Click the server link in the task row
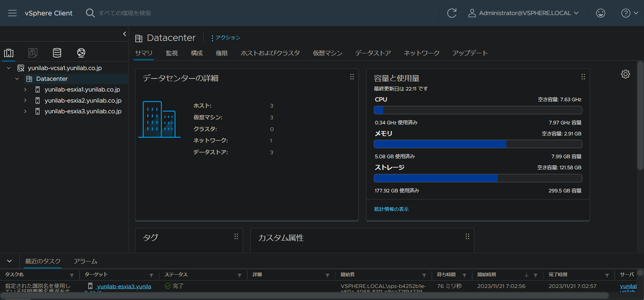This screenshot has height=300, width=644. click(x=628, y=286)
